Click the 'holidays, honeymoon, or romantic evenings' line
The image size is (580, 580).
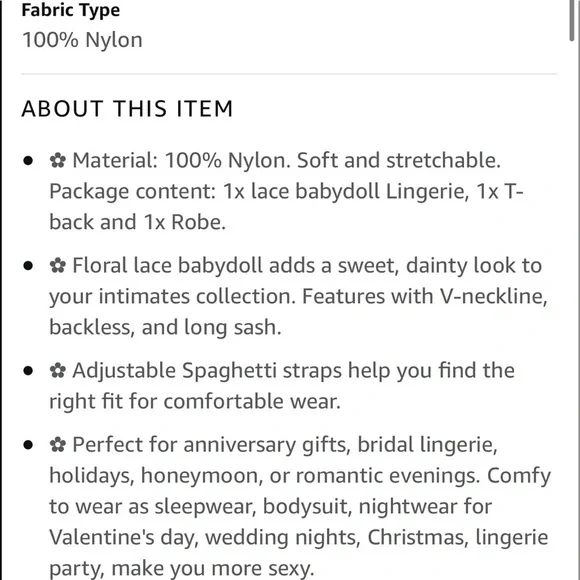pyautogui.click(x=264, y=476)
